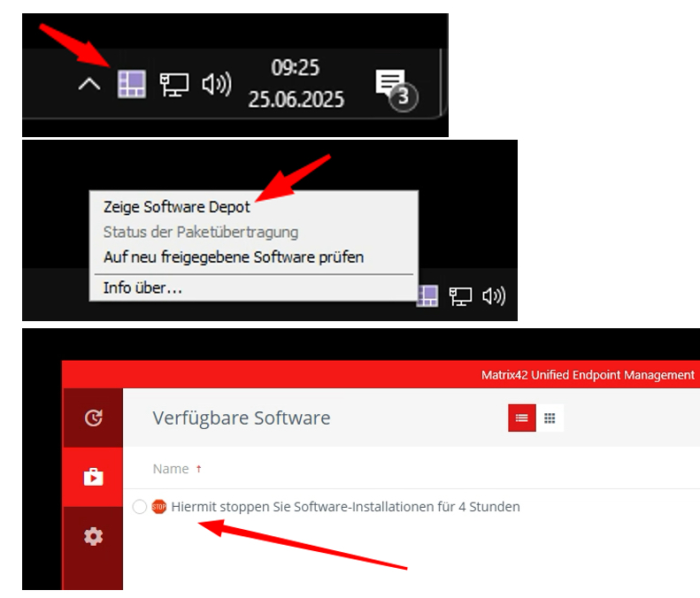Open 'Info über…' menu entry

click(x=142, y=287)
